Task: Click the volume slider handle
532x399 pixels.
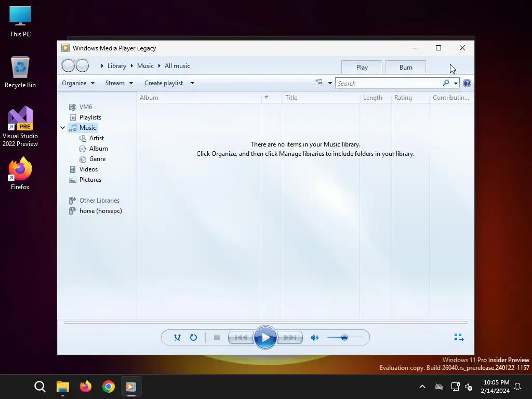Action: point(344,337)
